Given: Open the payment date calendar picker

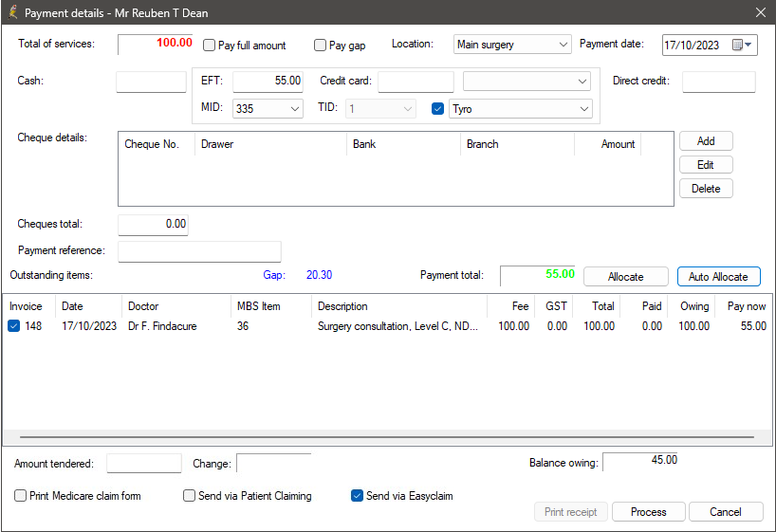Looking at the screenshot, I should 742,45.
